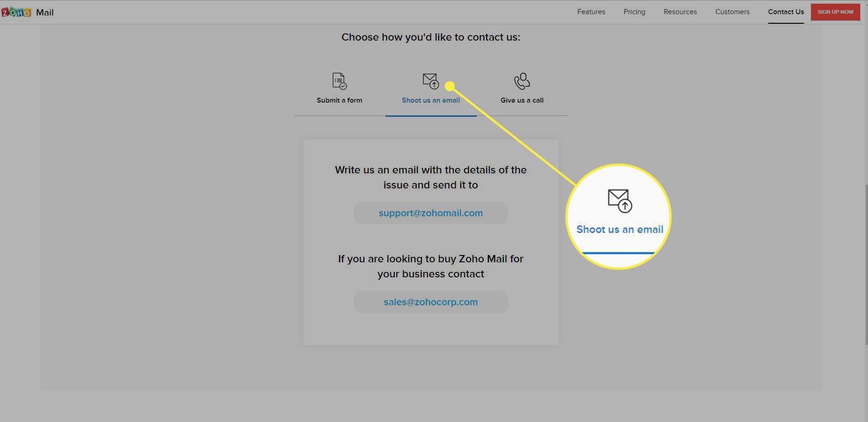The image size is (868, 422).
Task: Click the support@zohomail.com email link
Action: pos(431,213)
